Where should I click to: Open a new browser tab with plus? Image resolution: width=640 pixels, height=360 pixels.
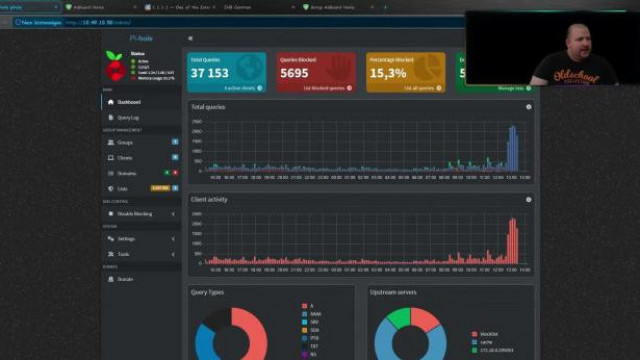pos(385,7)
